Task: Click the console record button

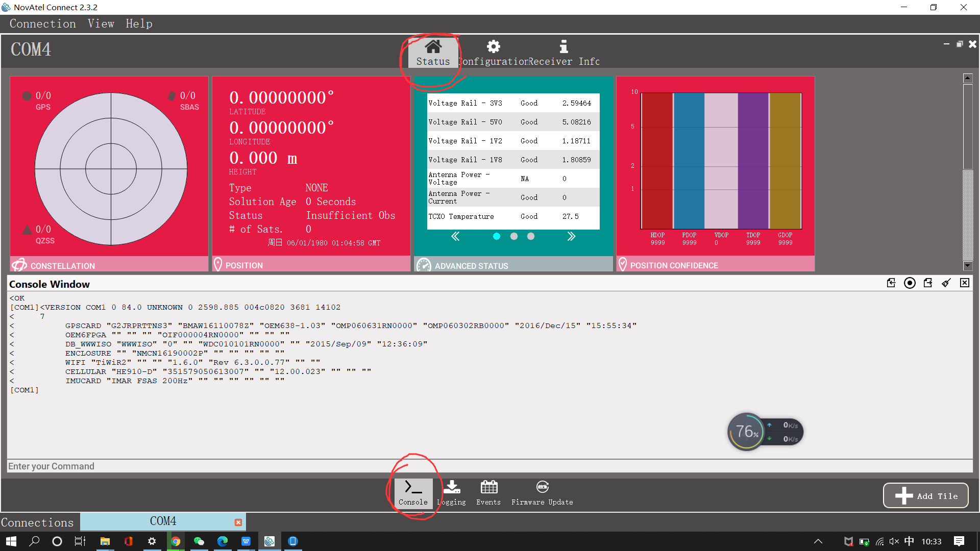Action: (910, 283)
